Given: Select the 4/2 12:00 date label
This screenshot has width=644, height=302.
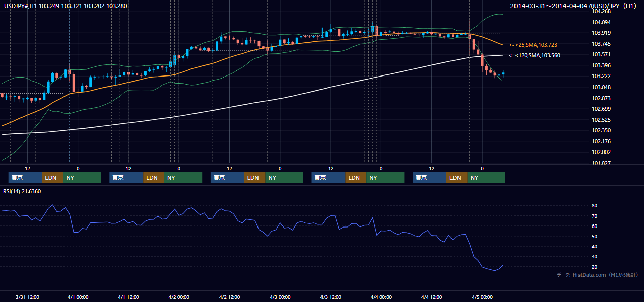Looking at the screenshot, I should [229, 297].
